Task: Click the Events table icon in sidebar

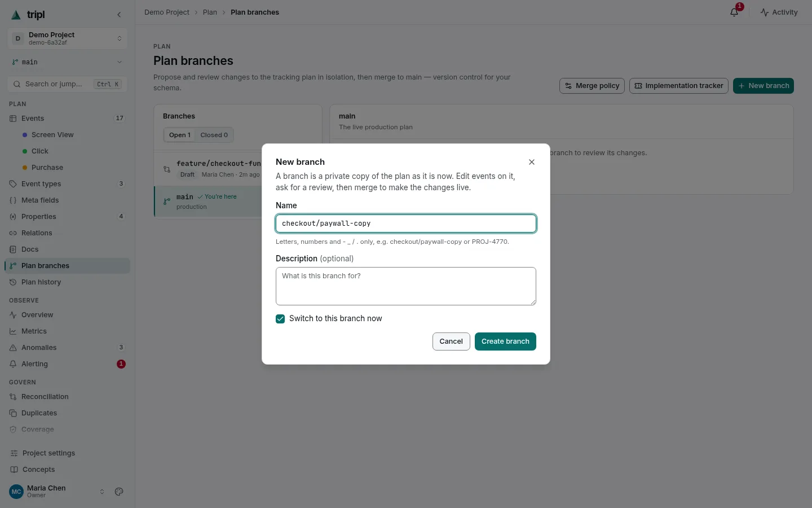Action: [x=13, y=119]
